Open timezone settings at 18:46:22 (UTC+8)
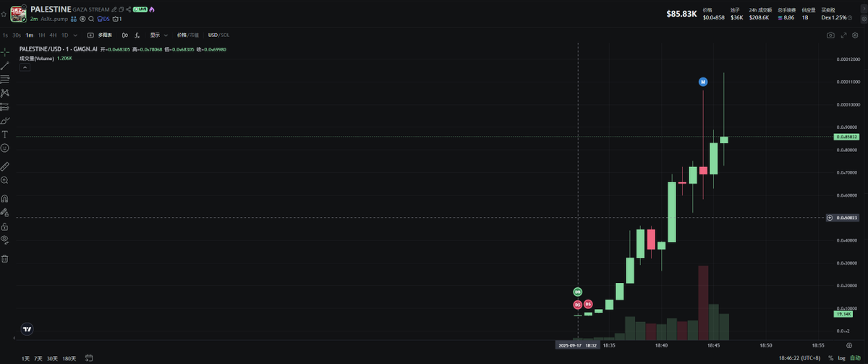Screen dimensions: 868x364 point(799,358)
